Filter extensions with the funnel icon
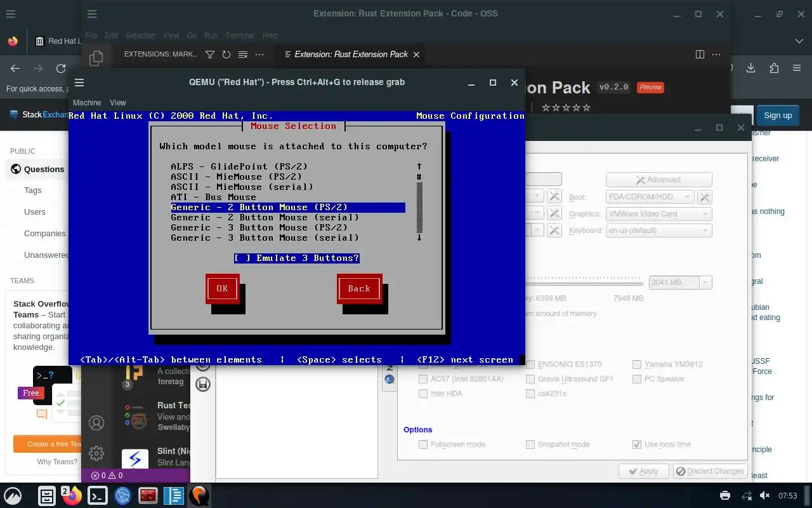The height and width of the screenshot is (508, 812). click(210, 55)
